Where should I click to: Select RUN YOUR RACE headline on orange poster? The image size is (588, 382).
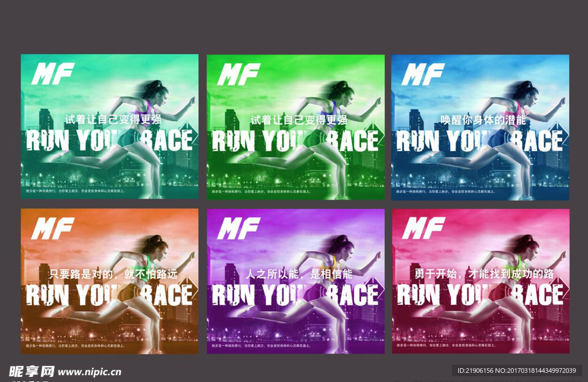(x=109, y=295)
